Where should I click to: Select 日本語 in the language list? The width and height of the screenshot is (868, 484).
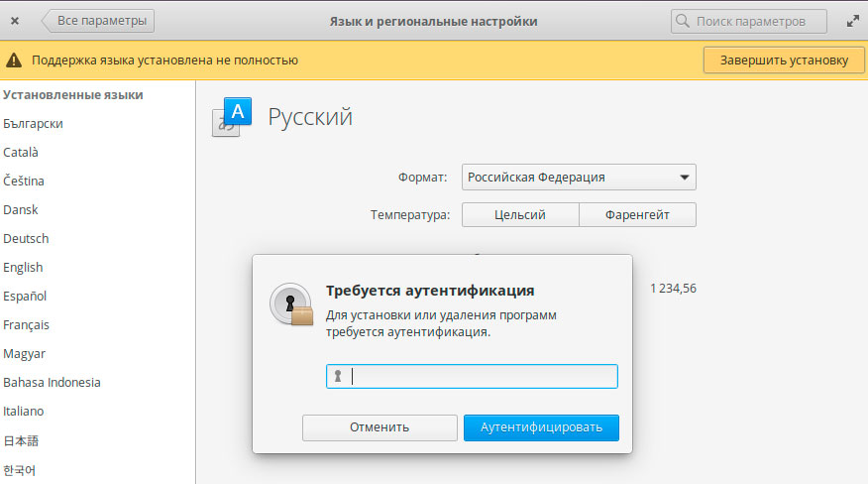(21, 440)
